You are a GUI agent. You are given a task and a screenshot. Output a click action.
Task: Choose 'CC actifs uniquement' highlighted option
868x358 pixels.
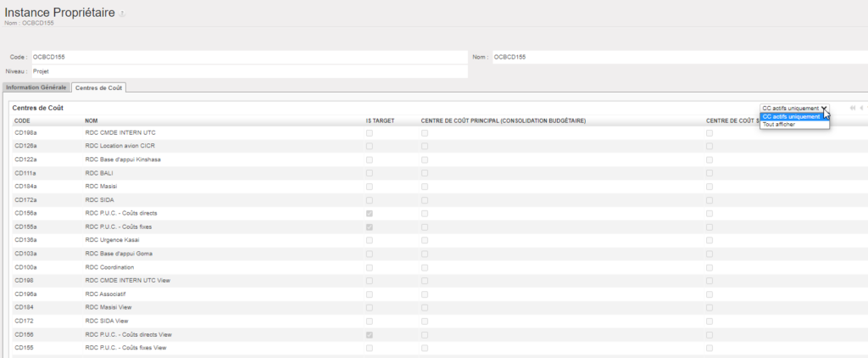pos(791,117)
